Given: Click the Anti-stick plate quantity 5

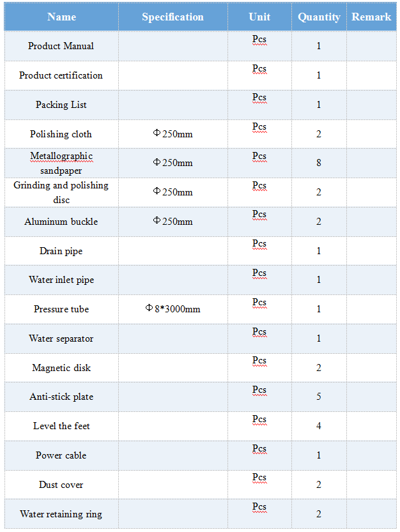Looking at the screenshot, I should (x=319, y=397).
